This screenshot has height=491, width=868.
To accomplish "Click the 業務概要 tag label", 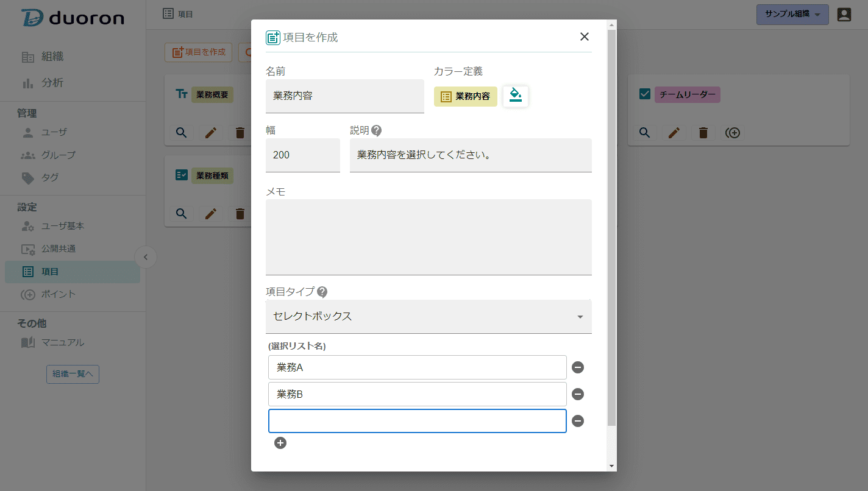I will (x=212, y=94).
